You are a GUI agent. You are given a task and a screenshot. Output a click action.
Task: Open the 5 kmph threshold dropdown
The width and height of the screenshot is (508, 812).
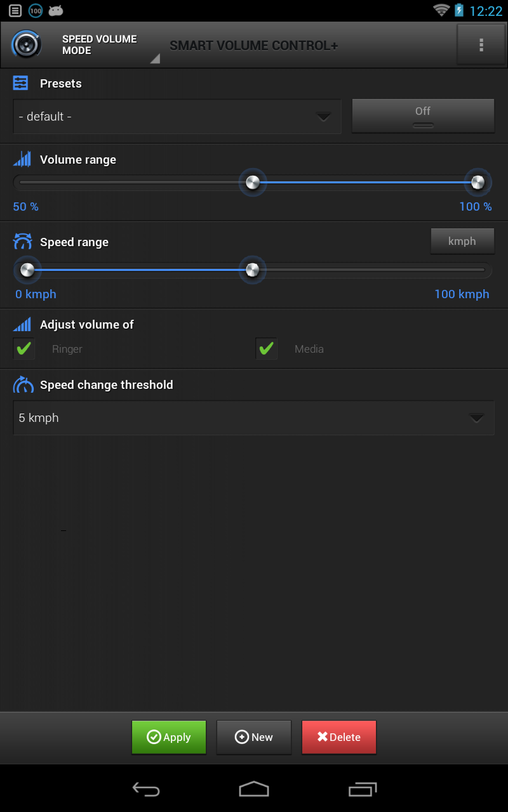[254, 417]
